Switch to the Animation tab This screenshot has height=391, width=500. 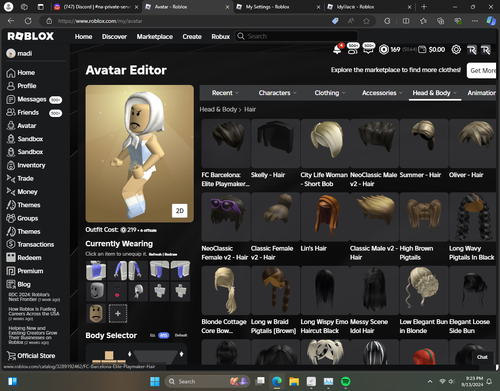coord(482,93)
